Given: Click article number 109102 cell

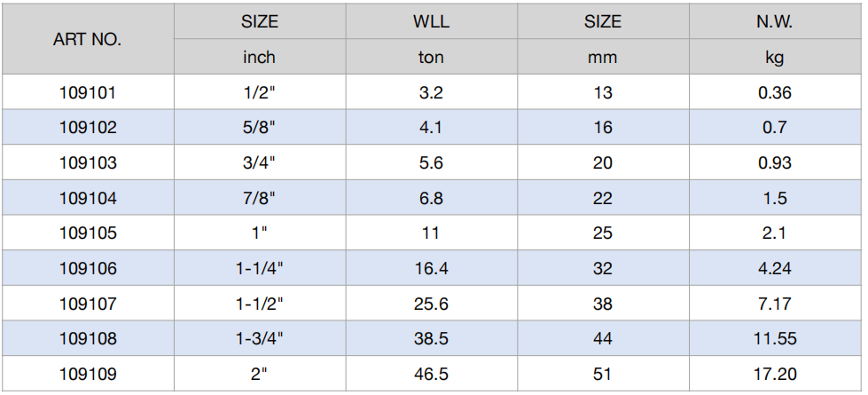Looking at the screenshot, I should [88, 128].
